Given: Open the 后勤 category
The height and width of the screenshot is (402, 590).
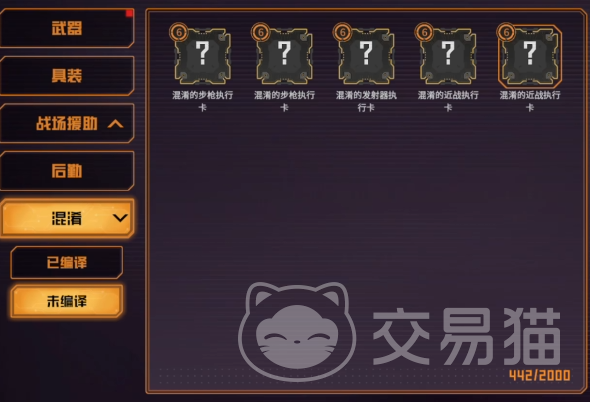Looking at the screenshot, I should click(x=67, y=171).
